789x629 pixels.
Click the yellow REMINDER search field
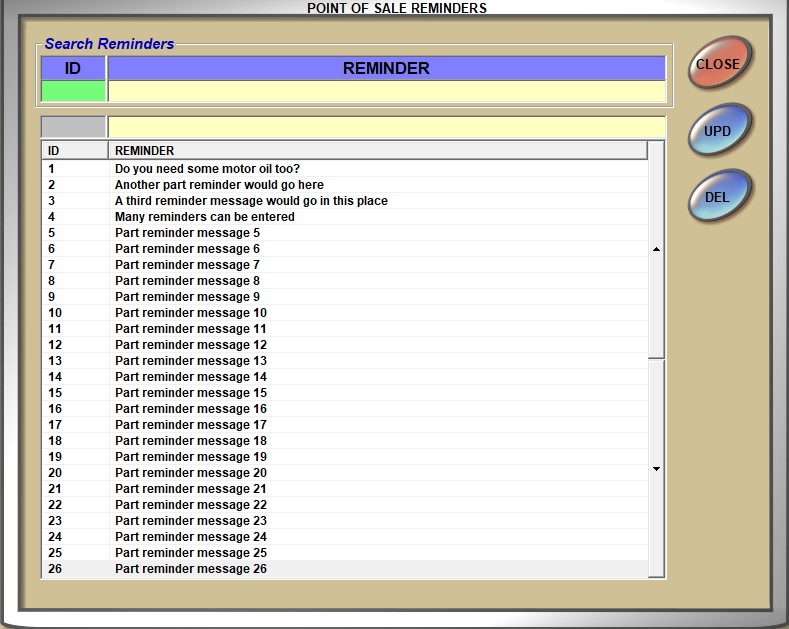click(x=386, y=91)
